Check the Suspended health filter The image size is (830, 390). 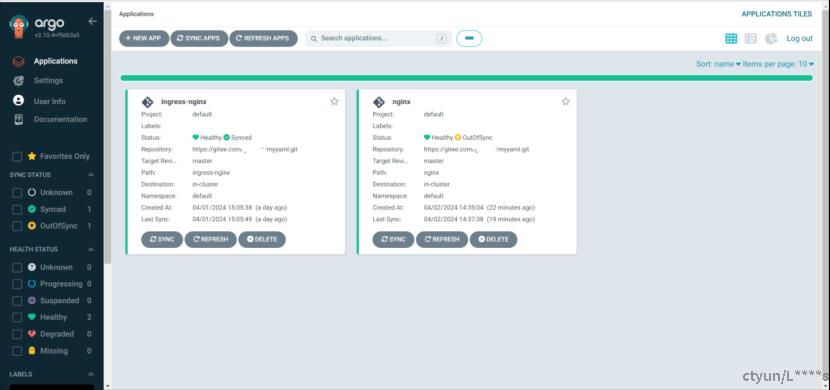pos(17,301)
